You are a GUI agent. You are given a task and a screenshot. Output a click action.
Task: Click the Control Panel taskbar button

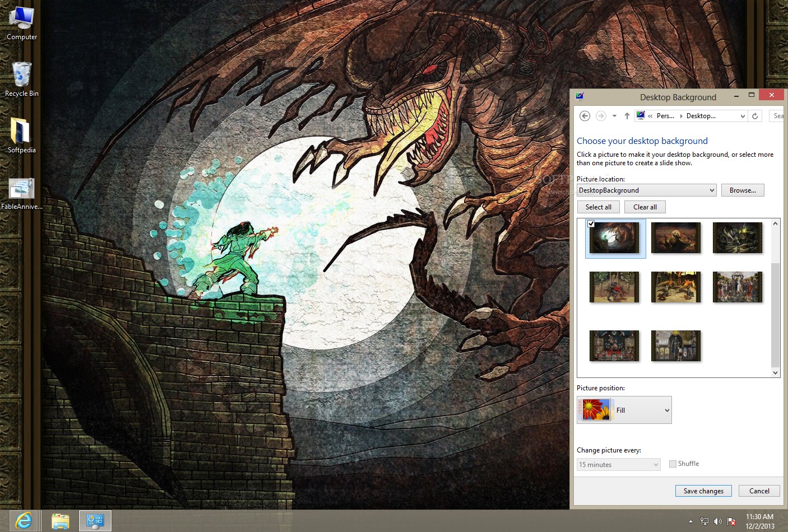coord(95,521)
